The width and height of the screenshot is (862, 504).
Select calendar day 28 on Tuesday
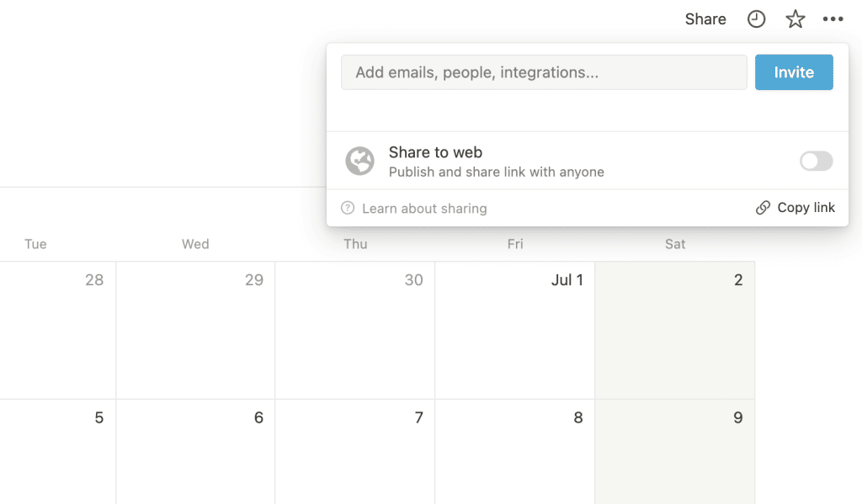[x=58, y=331]
